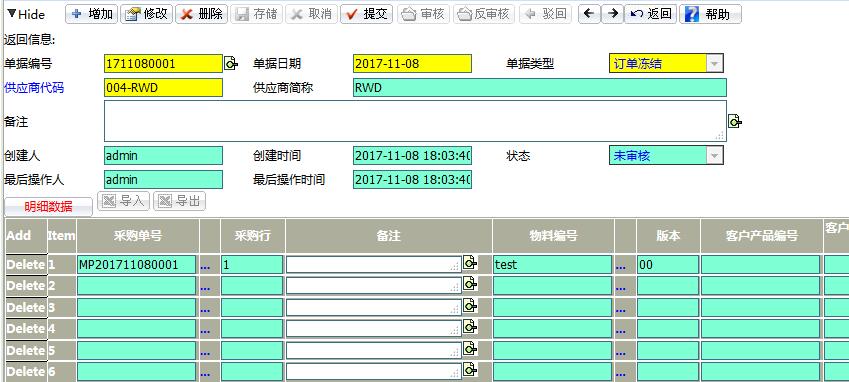This screenshot has height=382, width=849.
Task: Click the header 备注 text area
Action: 415,121
